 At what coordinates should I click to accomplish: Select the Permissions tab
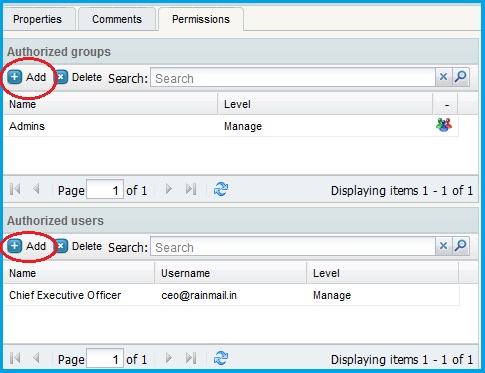pos(201,19)
